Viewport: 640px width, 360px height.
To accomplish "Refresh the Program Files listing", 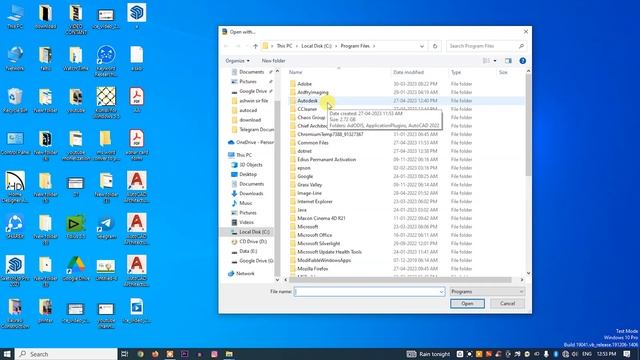I will pyautogui.click(x=435, y=46).
